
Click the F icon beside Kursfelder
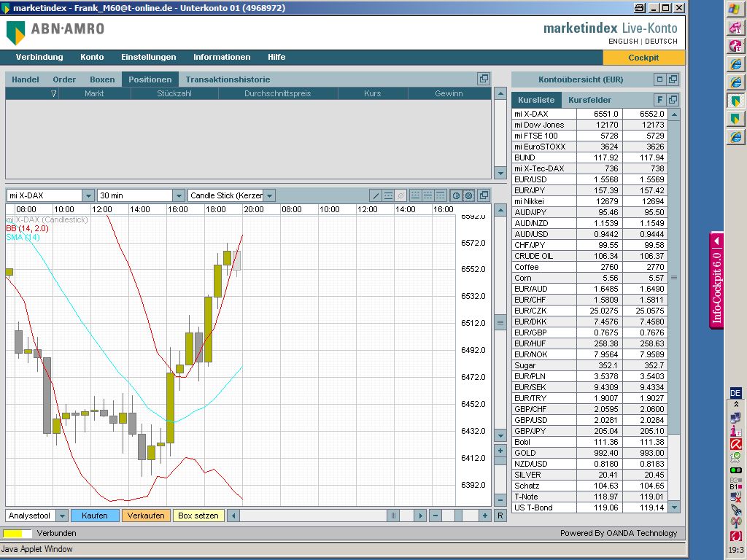pyautogui.click(x=659, y=100)
